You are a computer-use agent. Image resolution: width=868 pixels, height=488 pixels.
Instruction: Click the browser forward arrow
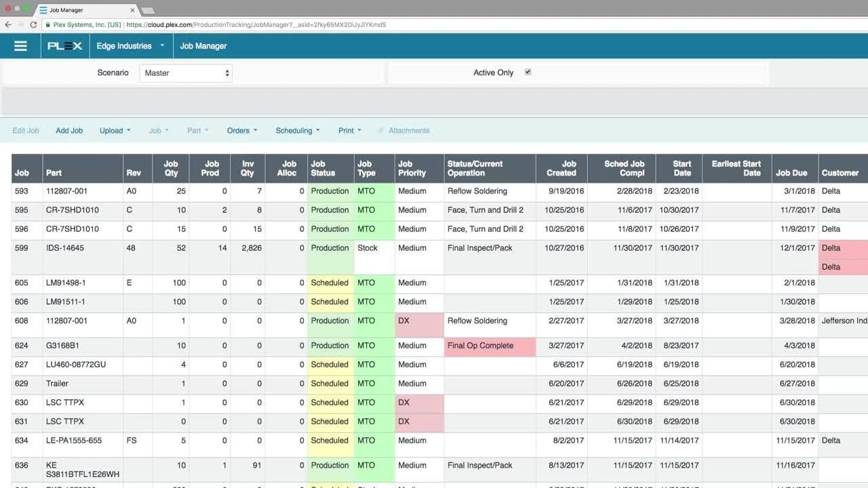pyautogui.click(x=21, y=24)
